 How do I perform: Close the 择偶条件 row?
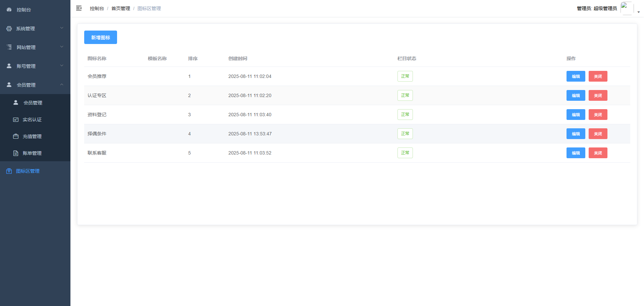pos(598,134)
